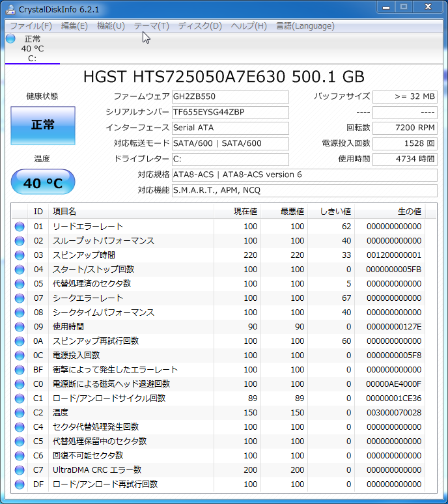Click the transfer mode field SATA/600
Image resolution: width=448 pixels, height=504 pixels.
click(x=230, y=144)
